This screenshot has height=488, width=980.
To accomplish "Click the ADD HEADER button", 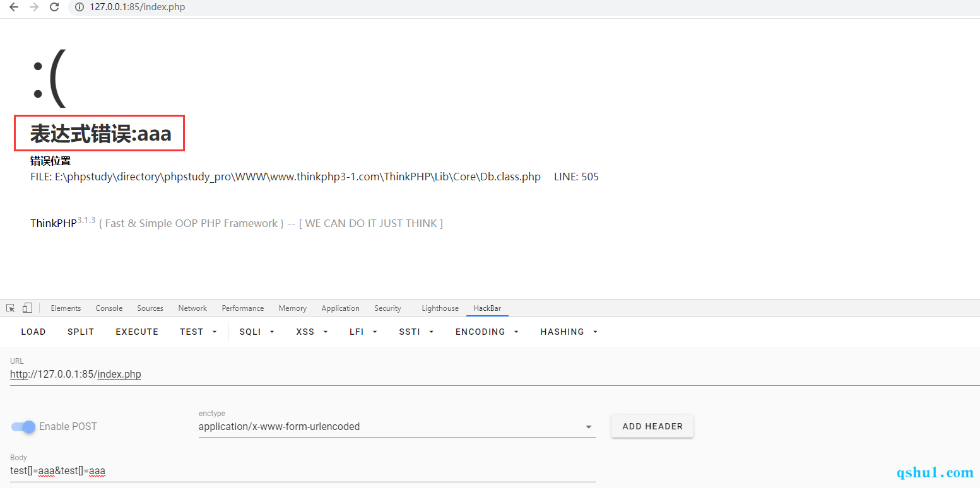I will pos(652,426).
